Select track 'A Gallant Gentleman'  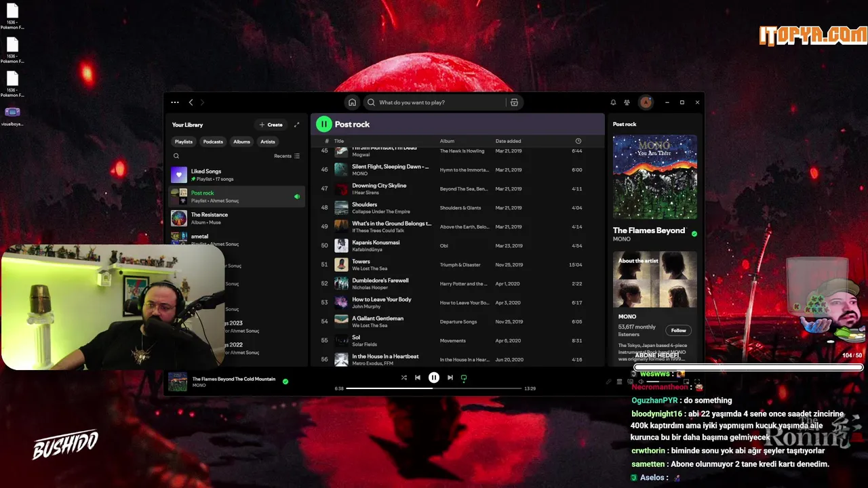pos(458,322)
